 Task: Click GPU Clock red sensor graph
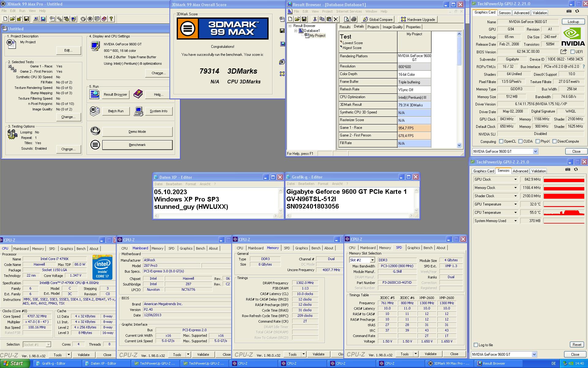point(564,179)
